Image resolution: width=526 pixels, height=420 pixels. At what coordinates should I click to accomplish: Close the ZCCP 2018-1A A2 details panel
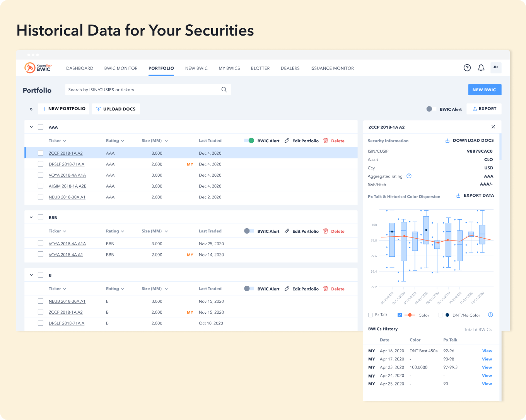tap(493, 127)
